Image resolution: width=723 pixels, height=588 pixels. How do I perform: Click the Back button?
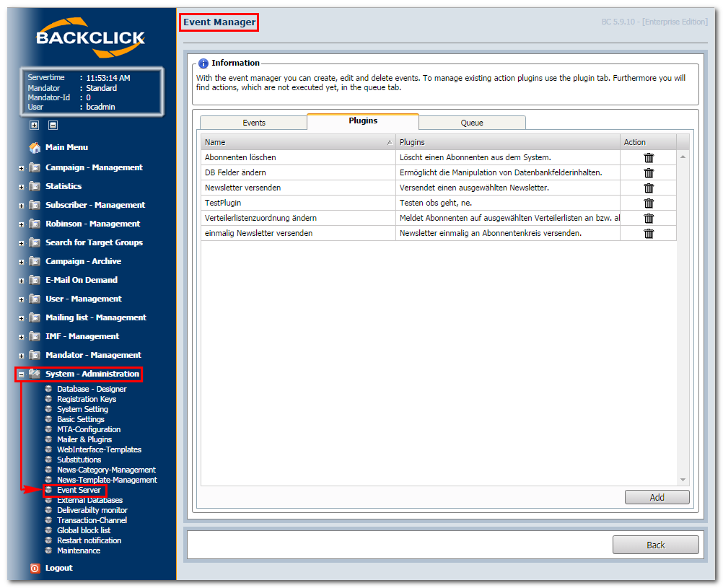click(x=655, y=545)
